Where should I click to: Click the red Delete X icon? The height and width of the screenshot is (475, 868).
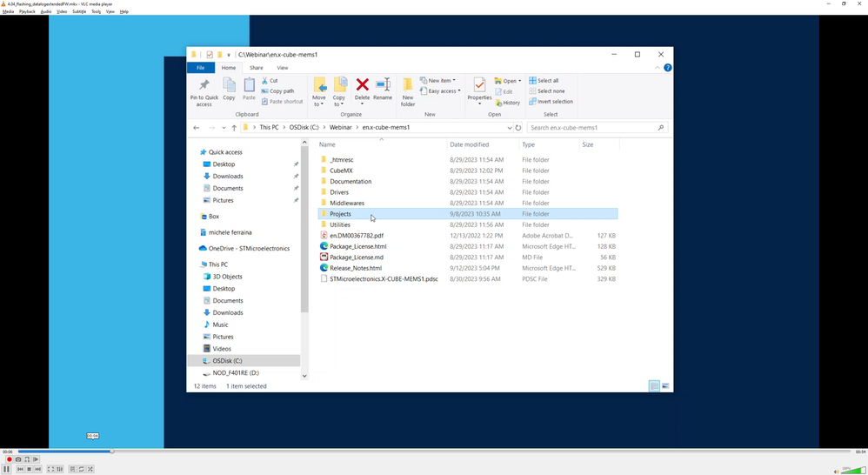point(362,84)
